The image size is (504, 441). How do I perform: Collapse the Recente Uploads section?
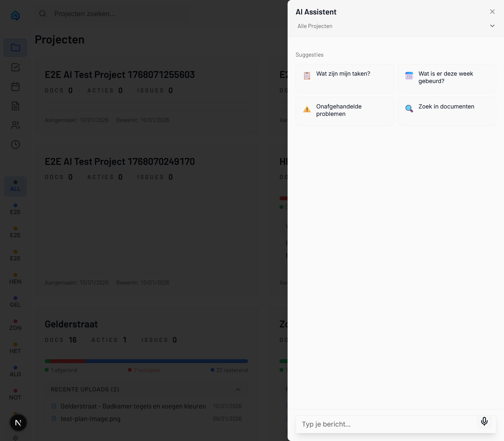click(238, 389)
